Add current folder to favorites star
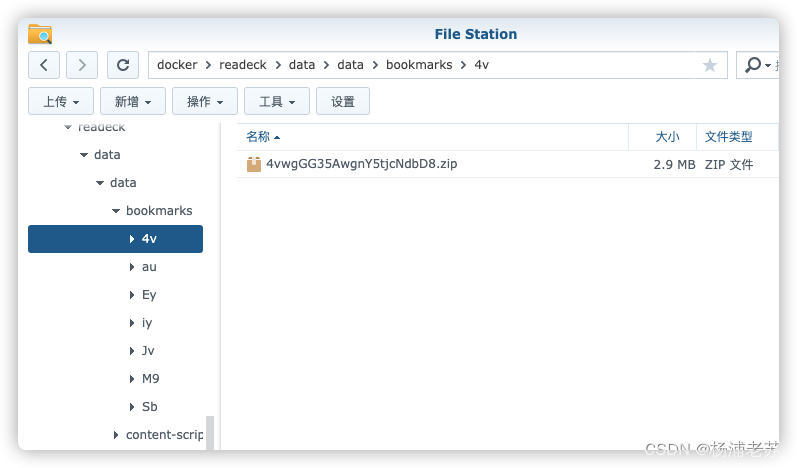Screen dimensions: 797x468 (x=710, y=65)
